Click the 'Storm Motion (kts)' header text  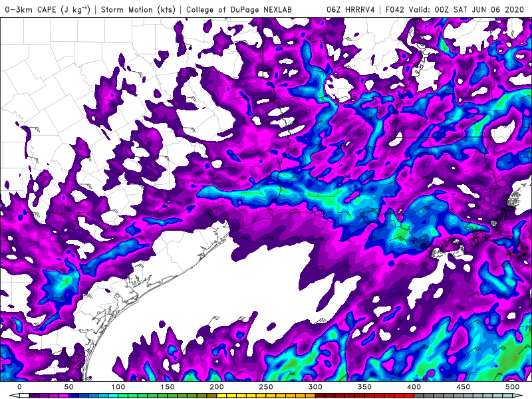pyautogui.click(x=138, y=9)
